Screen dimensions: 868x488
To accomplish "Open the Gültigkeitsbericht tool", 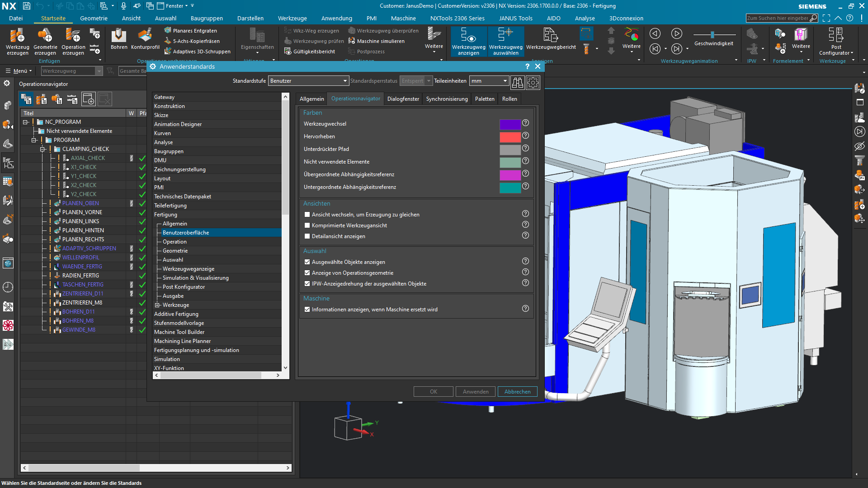I will [x=310, y=52].
